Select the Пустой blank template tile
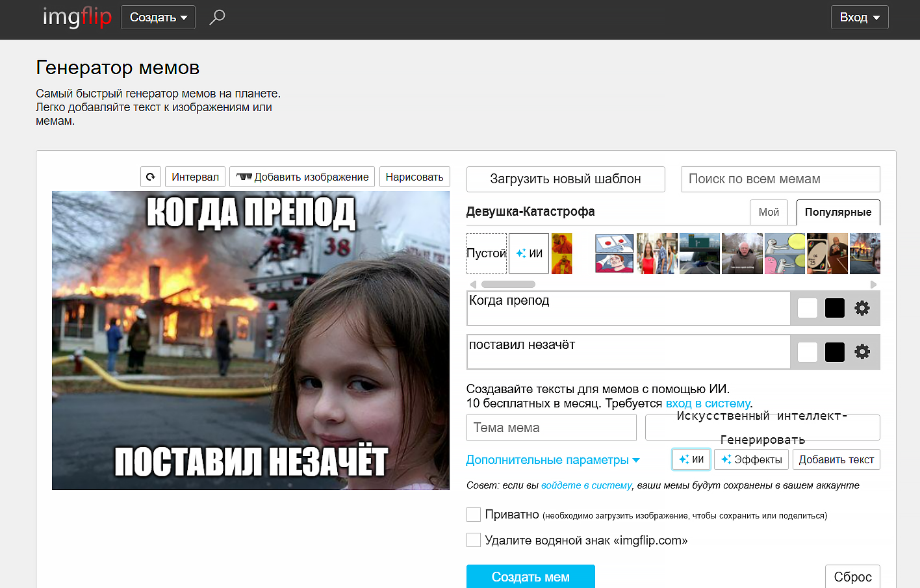 [487, 253]
